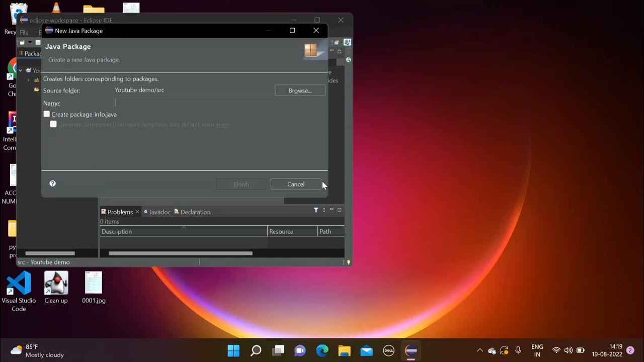The height and width of the screenshot is (362, 644).
Task: Click the tip lightbulb icon in status bar
Action: pyautogui.click(x=348, y=262)
